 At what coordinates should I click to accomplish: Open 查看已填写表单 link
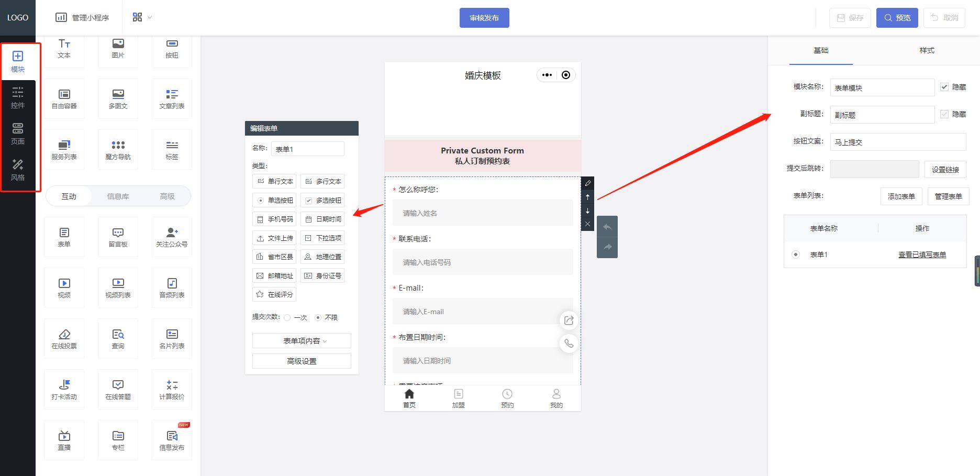click(x=922, y=254)
